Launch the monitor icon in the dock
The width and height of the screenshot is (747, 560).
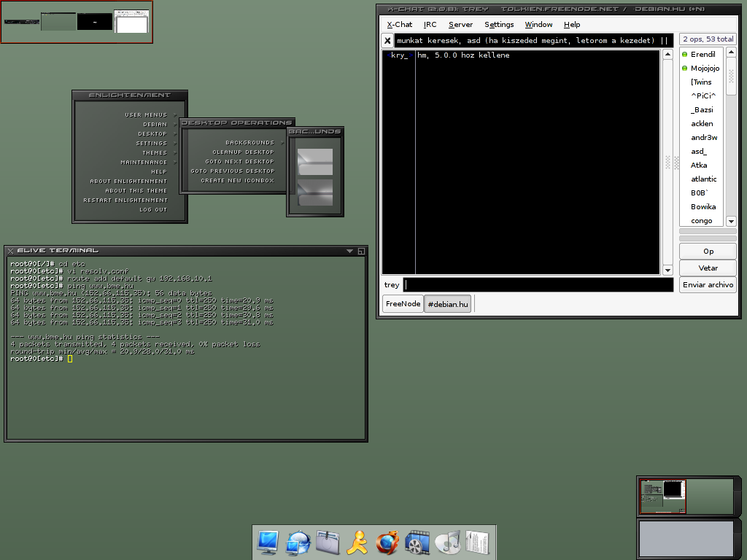[x=267, y=542]
